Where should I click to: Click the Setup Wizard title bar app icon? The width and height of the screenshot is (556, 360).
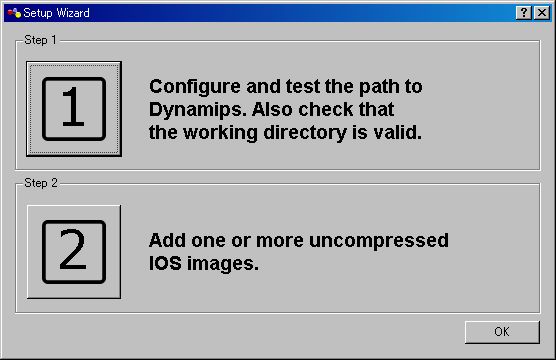[14, 13]
